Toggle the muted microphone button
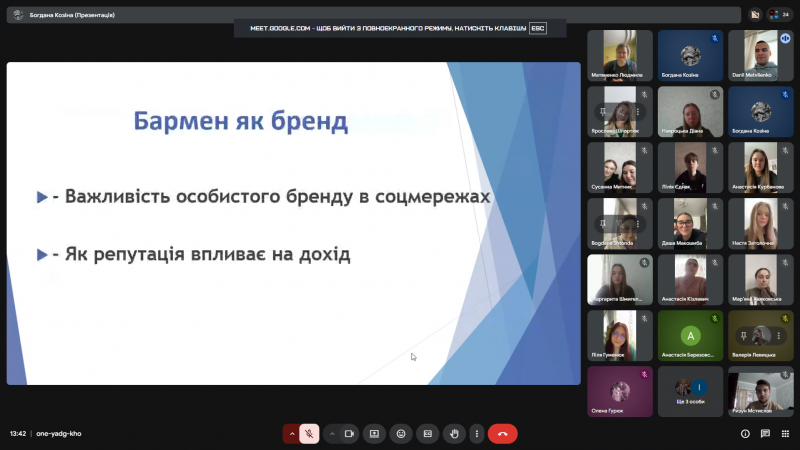Screen dimensions: 800x450 (310, 434)
